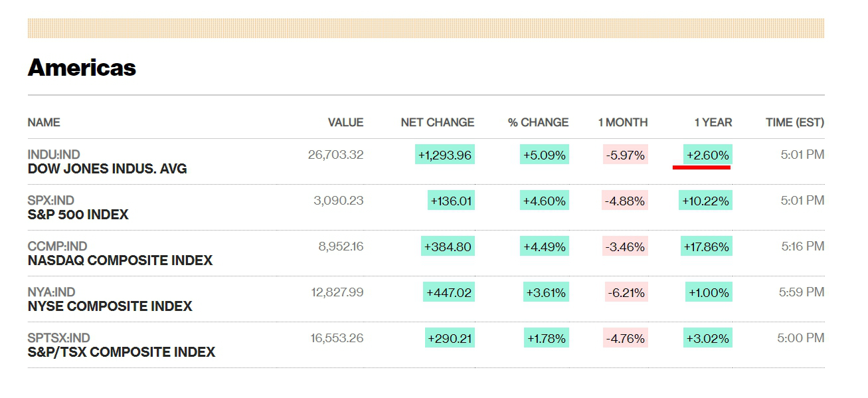
Task: Click S&P 500 time 5:01 PM
Action: click(x=802, y=201)
